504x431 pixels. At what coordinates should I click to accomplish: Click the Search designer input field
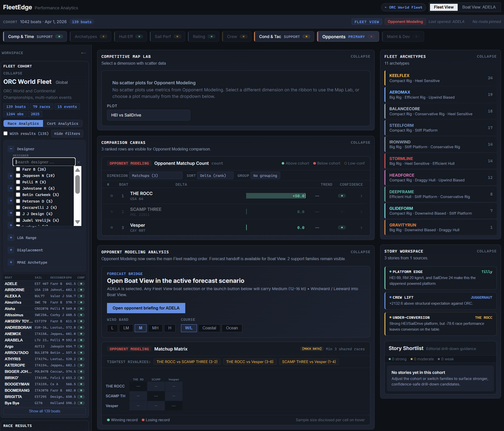(44, 162)
